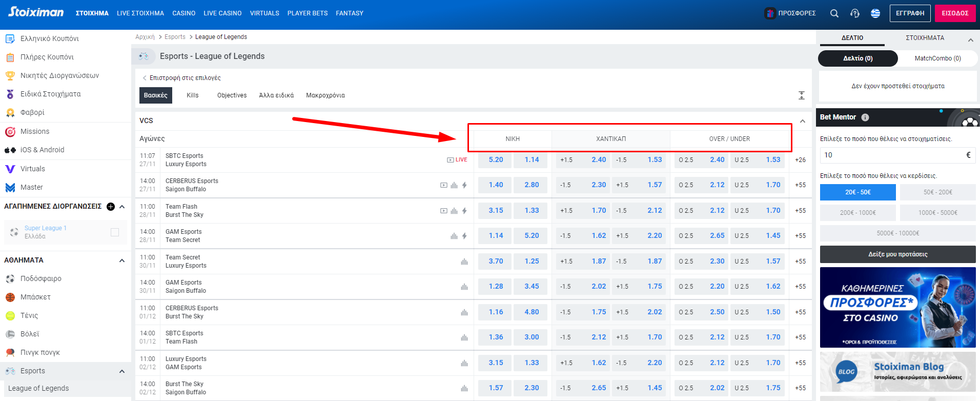This screenshot has width=980, height=401.
Task: Collapse the VCS section
Action: click(803, 121)
